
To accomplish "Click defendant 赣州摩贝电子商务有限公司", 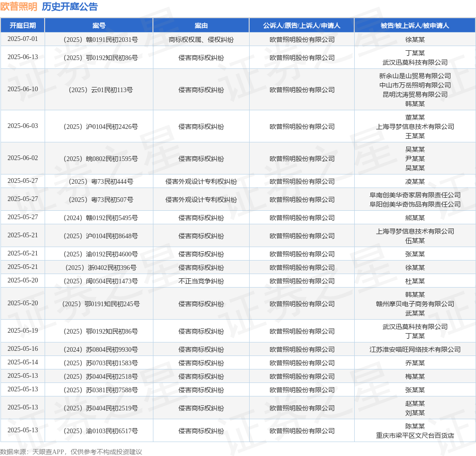I will click(x=415, y=304).
